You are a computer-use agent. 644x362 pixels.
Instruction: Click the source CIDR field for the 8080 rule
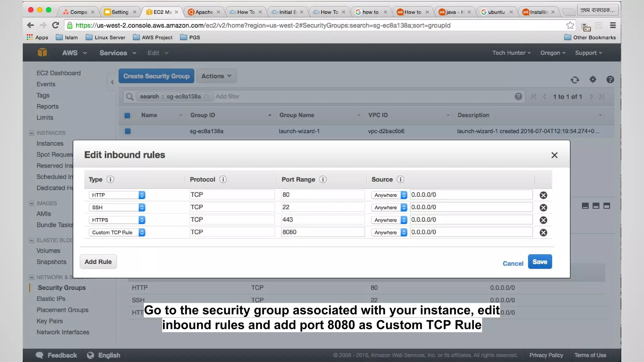471,232
